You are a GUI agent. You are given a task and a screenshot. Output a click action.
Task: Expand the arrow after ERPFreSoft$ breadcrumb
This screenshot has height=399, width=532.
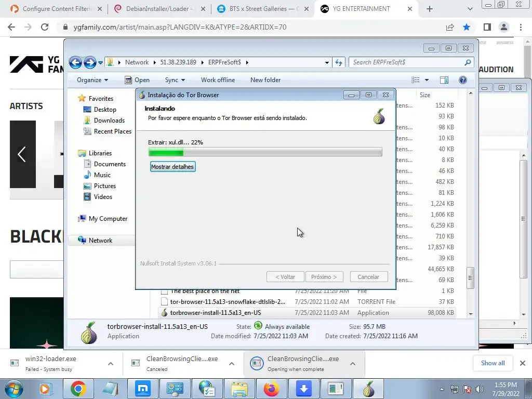click(247, 62)
